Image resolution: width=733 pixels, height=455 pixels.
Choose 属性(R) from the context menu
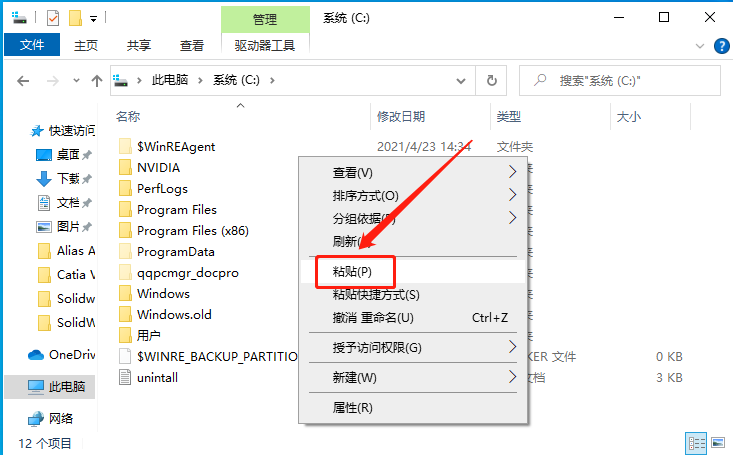(413, 408)
